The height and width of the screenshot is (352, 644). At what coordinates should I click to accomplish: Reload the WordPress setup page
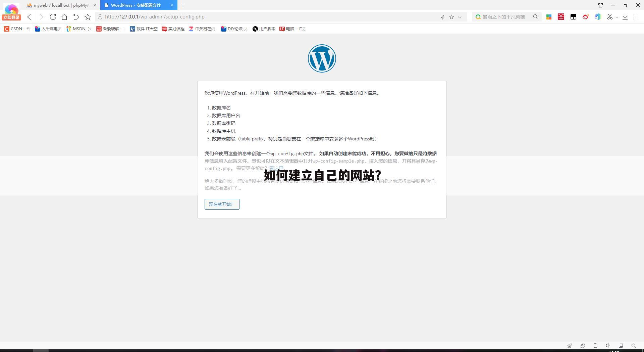[53, 17]
